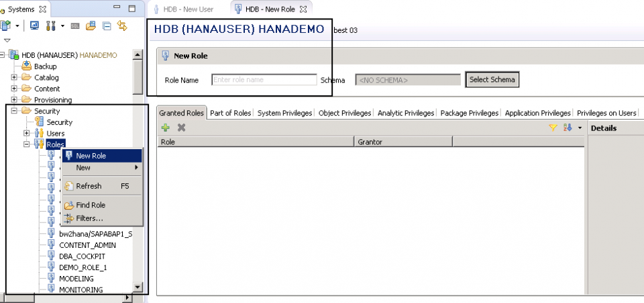Open the Object Privileges tab
This screenshot has height=303, width=644.
[x=345, y=113]
